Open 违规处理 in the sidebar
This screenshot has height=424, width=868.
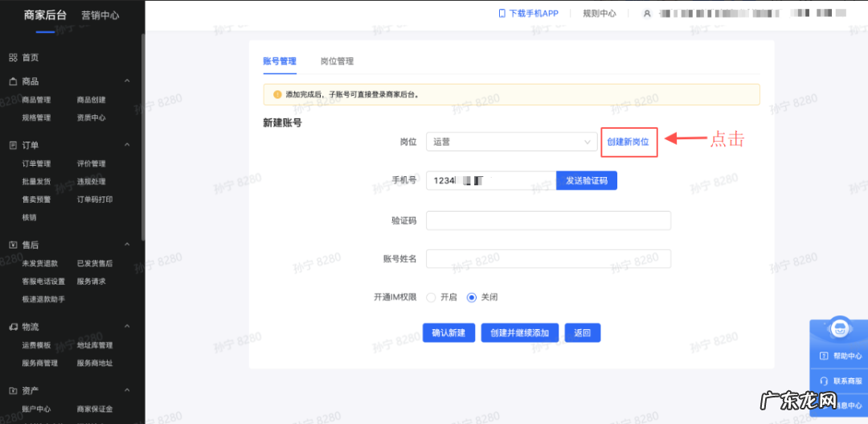tap(92, 182)
